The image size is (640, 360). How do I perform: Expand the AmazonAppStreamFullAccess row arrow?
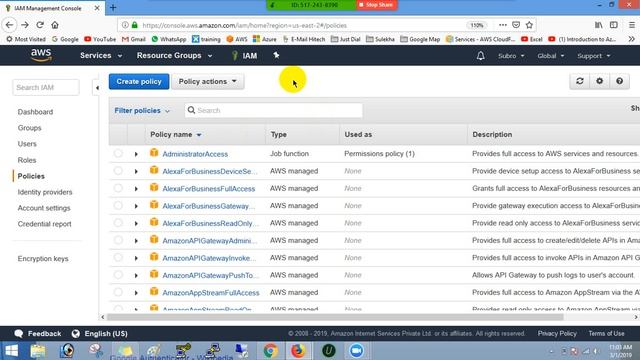point(136,293)
